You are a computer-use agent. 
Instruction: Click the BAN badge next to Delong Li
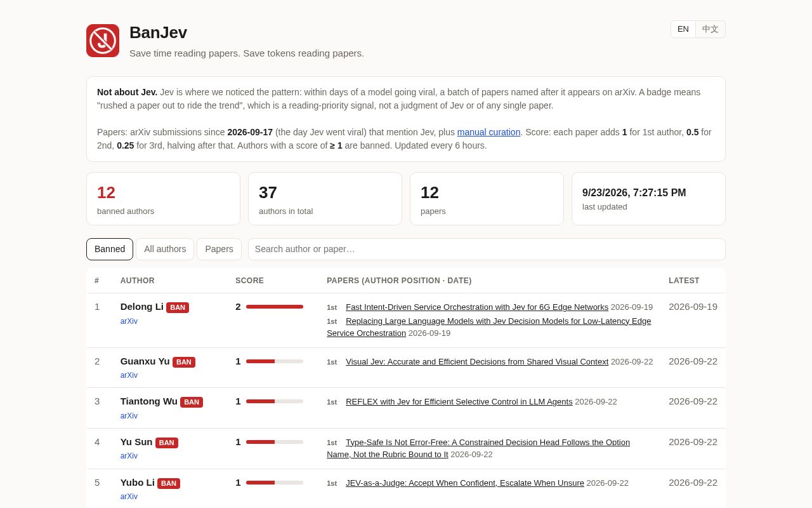coord(178,307)
